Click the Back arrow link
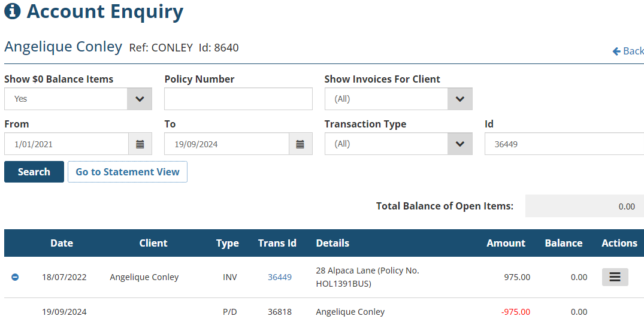Screen dimensions: 644x319 click(x=628, y=51)
